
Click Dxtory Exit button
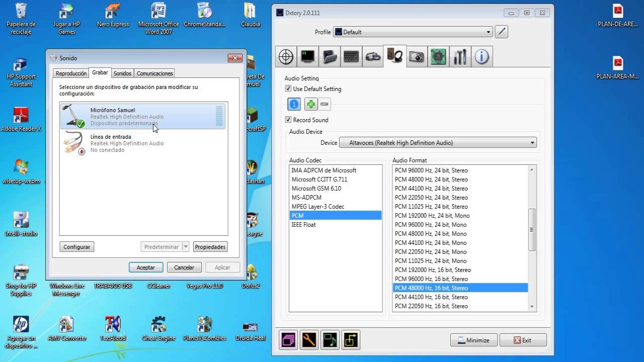pos(523,340)
